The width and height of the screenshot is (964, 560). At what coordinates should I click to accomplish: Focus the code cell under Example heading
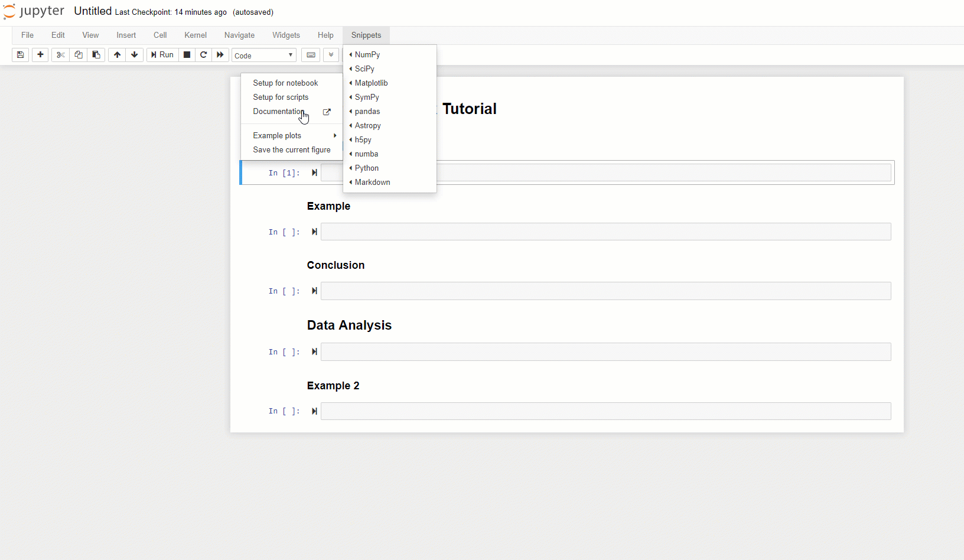[605, 232]
